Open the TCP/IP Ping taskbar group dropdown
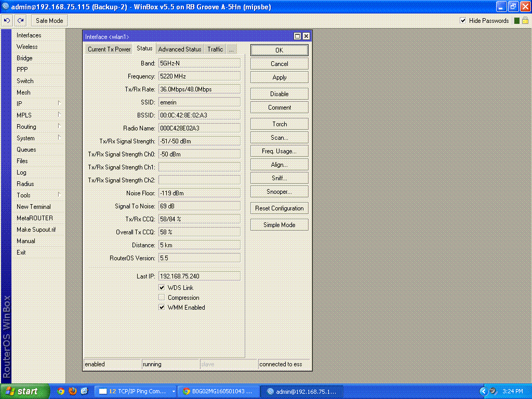532x399 pixels. 174,392
